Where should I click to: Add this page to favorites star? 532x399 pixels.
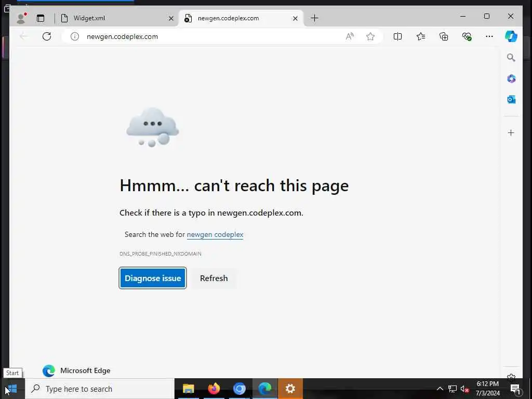pos(370,36)
